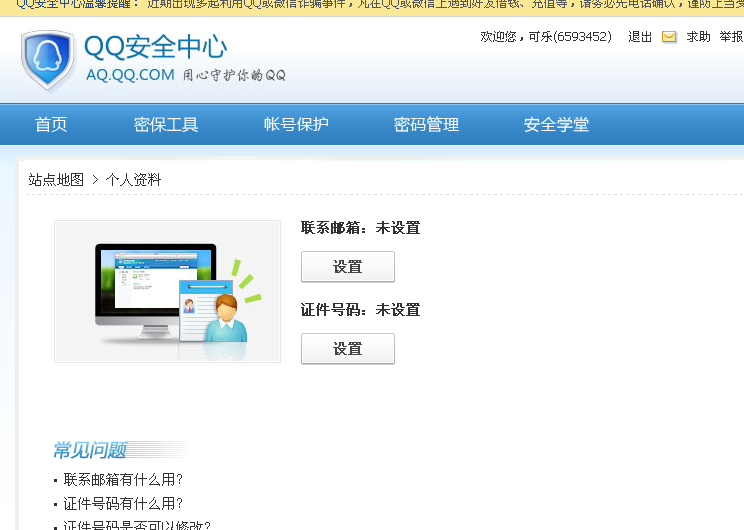
Task: Click the 常见问题 section heading
Action: coord(90,450)
